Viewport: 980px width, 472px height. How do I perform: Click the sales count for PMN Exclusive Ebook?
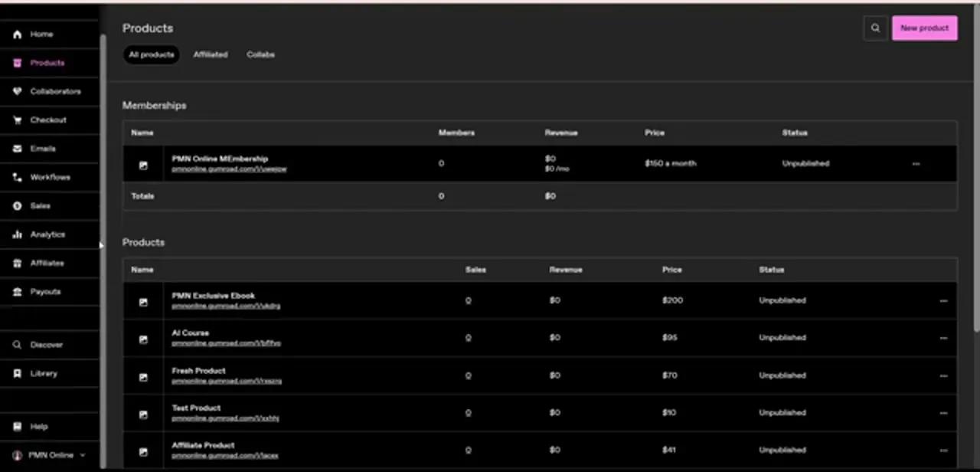click(468, 301)
